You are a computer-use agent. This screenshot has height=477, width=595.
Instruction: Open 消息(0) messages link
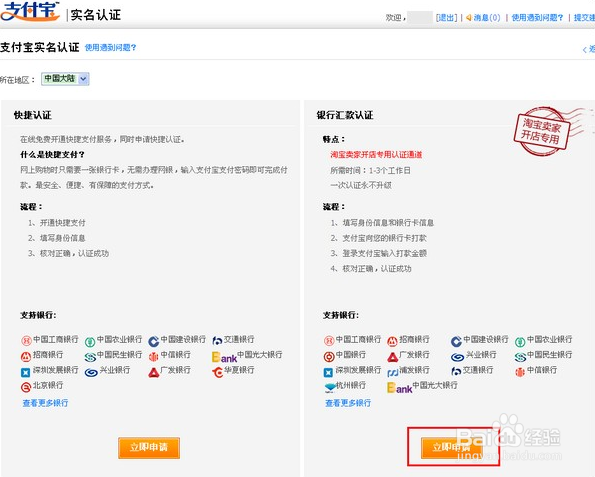[x=487, y=17]
